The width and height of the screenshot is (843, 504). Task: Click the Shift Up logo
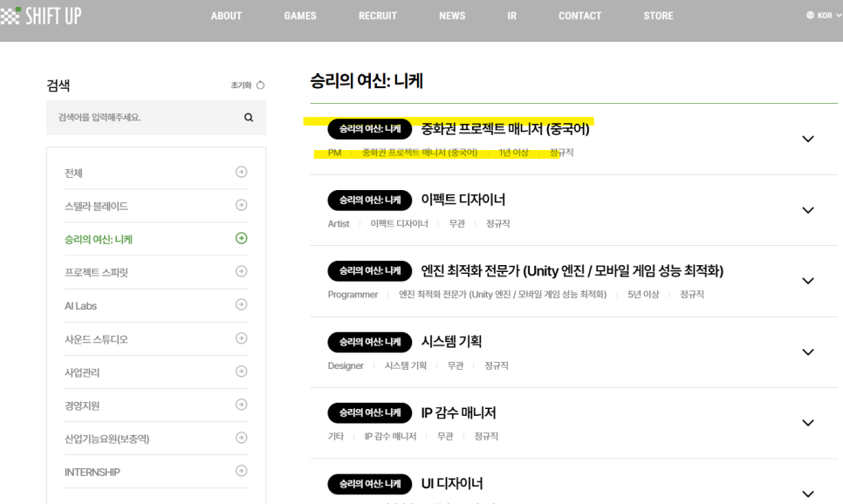[41, 16]
